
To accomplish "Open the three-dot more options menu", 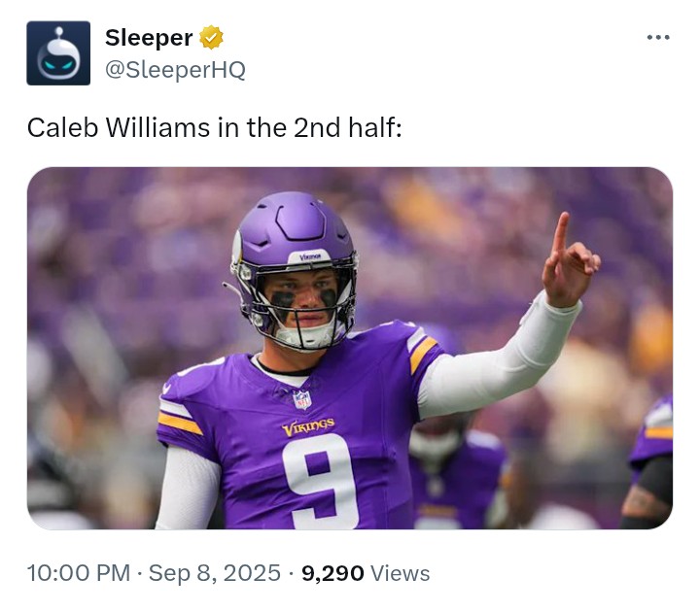I will click(x=658, y=38).
